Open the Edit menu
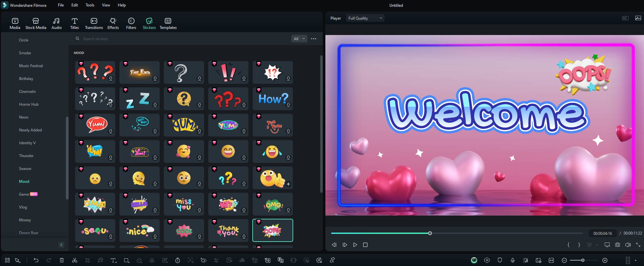Screen dimensions: 644x266 point(75,5)
